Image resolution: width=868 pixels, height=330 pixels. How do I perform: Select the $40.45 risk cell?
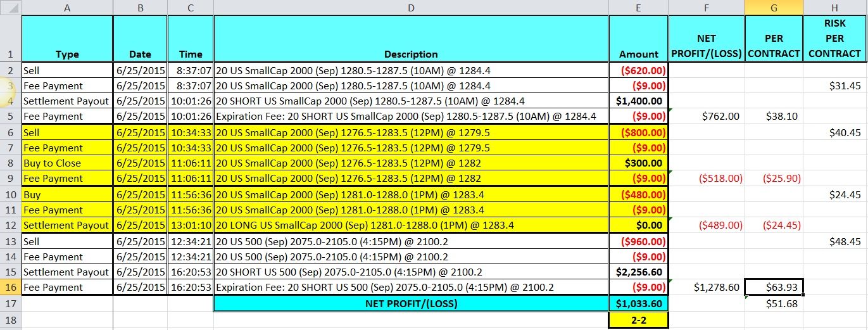835,132
